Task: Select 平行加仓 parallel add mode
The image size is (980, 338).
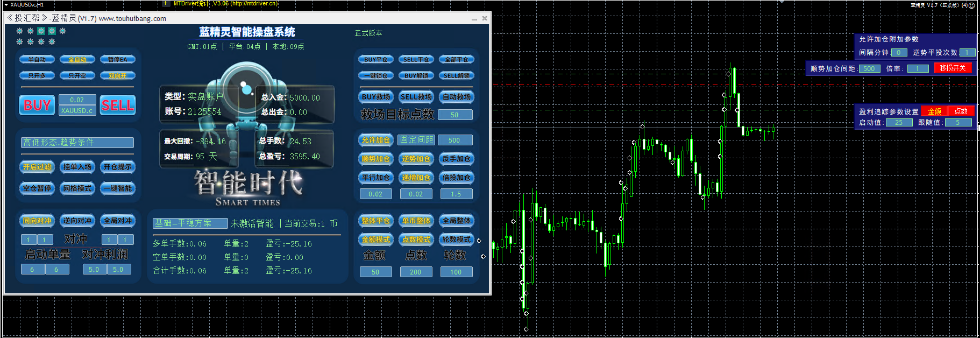Action: [375, 178]
